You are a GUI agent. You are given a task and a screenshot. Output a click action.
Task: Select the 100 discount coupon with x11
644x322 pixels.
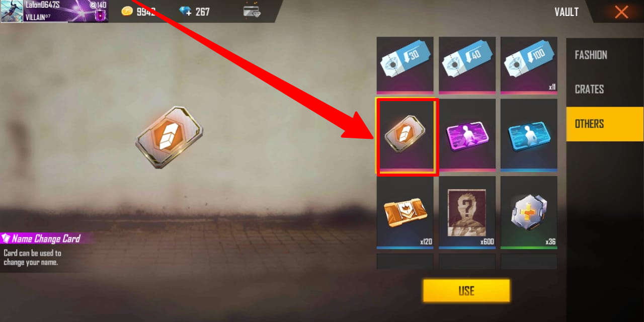coord(529,65)
